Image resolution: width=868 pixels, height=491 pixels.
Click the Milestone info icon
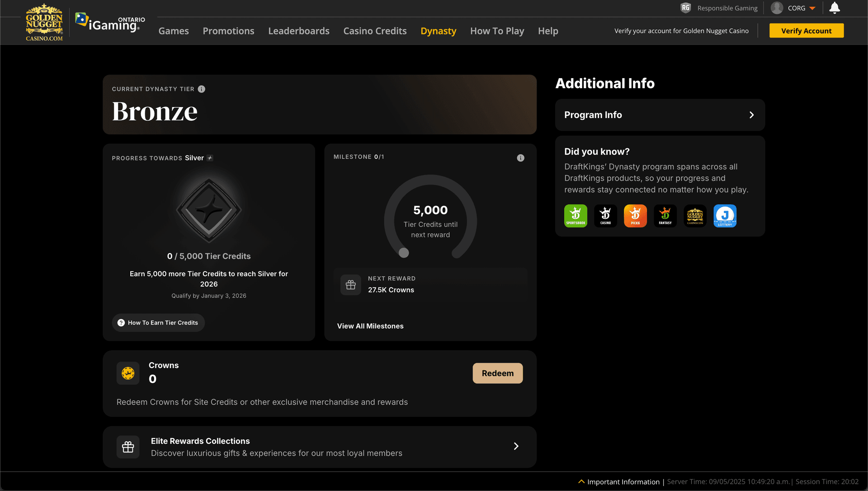520,158
